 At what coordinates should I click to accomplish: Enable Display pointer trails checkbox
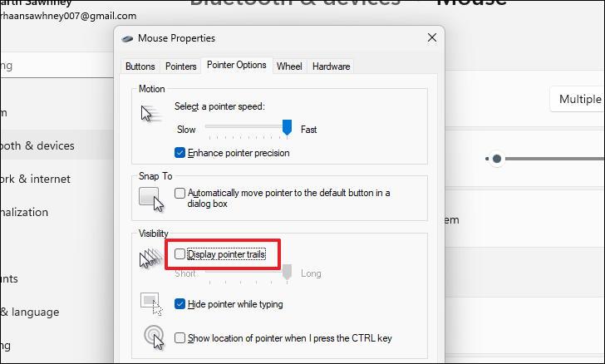[x=180, y=254]
